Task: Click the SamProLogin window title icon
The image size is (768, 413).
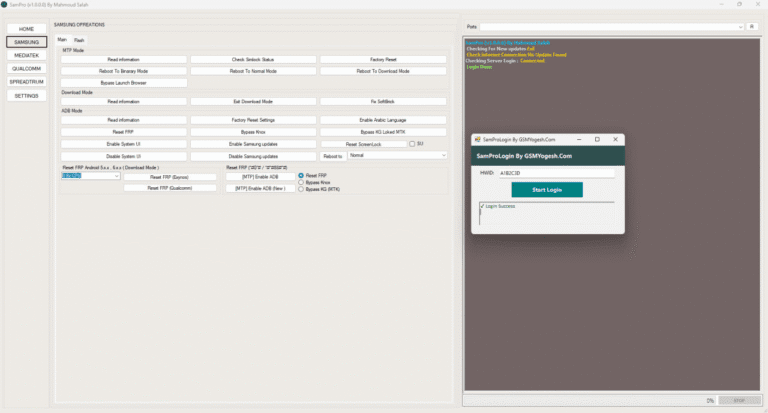Action: pyautogui.click(x=477, y=139)
